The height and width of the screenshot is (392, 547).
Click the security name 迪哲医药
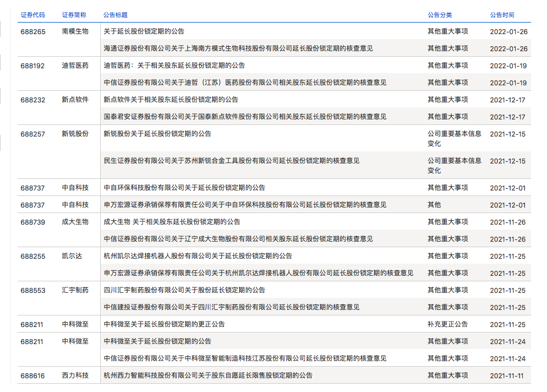(75, 66)
